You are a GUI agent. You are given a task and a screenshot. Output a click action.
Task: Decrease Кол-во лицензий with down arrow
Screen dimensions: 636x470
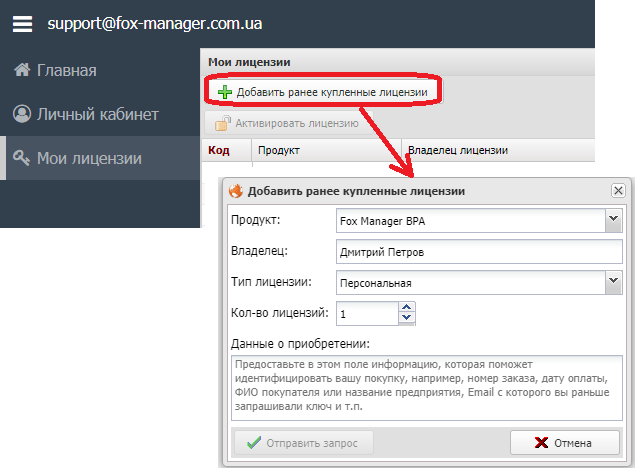coord(406,320)
